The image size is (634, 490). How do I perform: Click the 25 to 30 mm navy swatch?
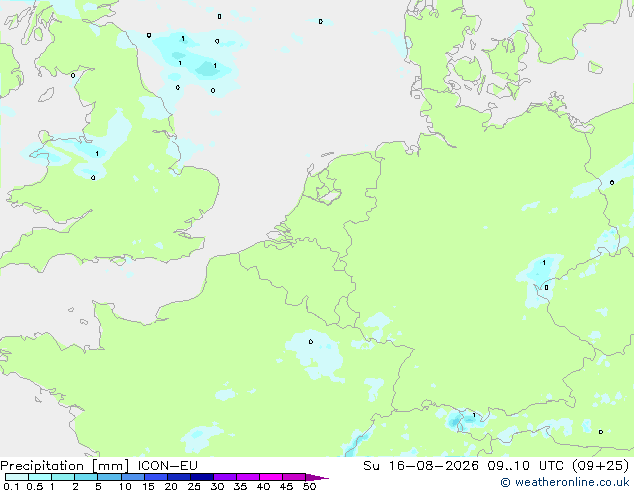tap(201, 477)
